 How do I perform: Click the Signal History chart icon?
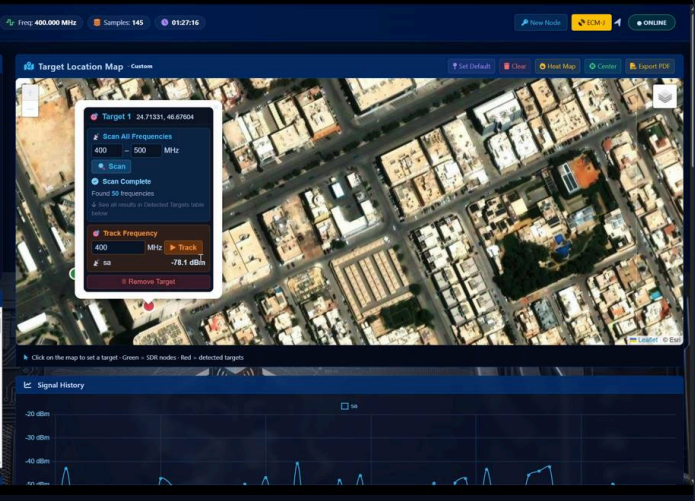click(x=29, y=385)
